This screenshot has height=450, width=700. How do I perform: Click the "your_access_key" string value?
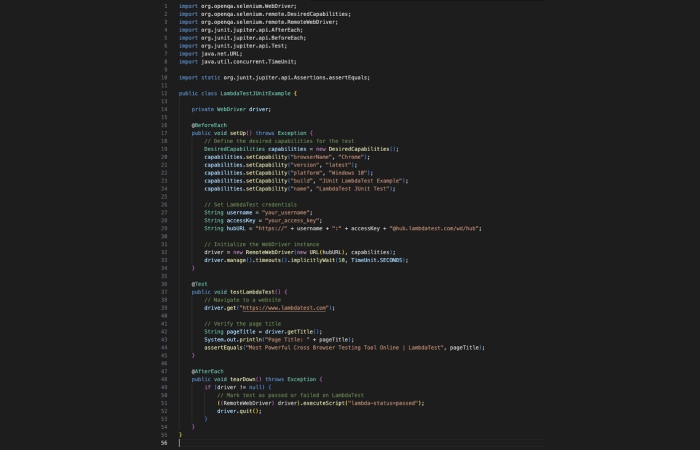pos(292,221)
